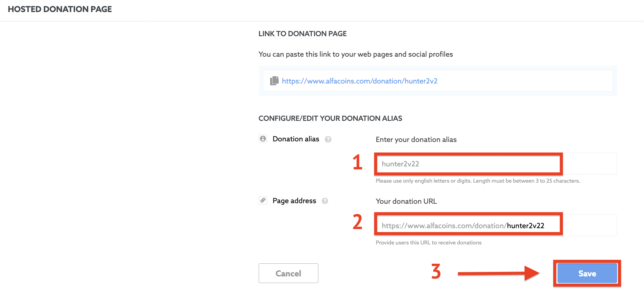Click the Provide users this URL hint text
The width and height of the screenshot is (644, 305).
point(428,242)
